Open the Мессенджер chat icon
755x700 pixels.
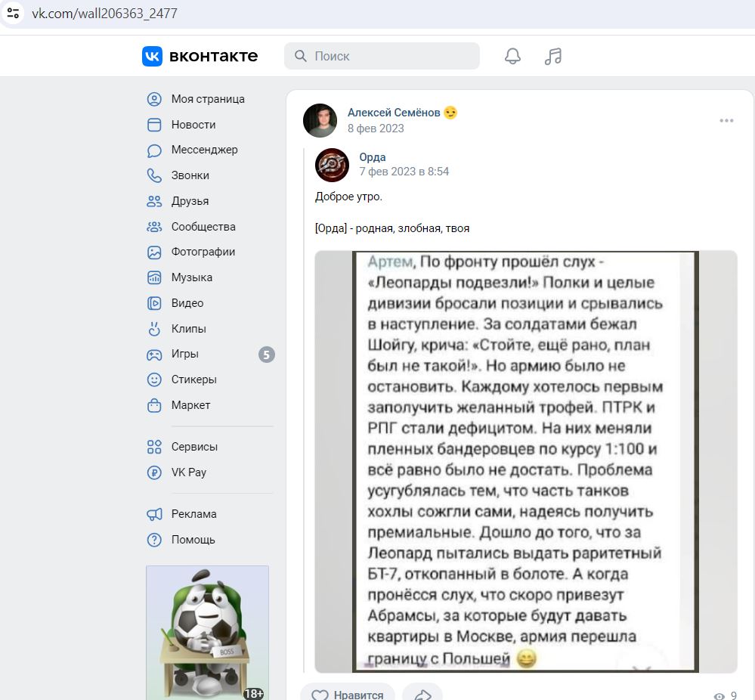pyautogui.click(x=154, y=150)
